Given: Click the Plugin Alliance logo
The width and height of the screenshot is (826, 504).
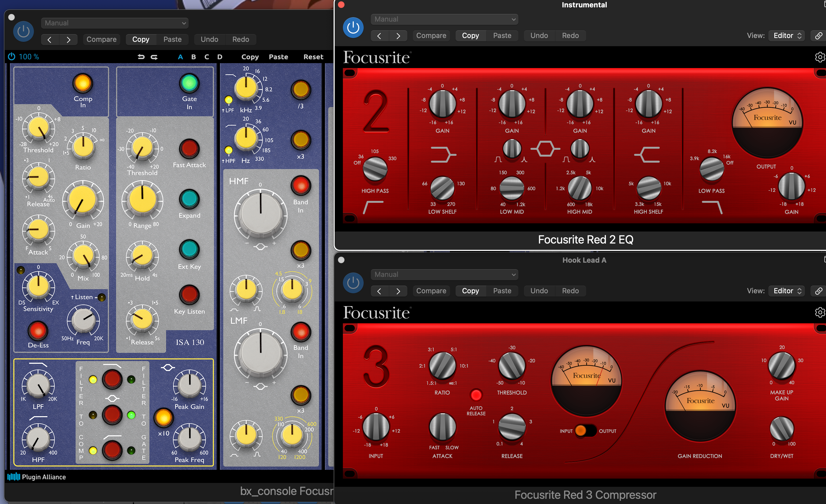Looking at the screenshot, I should coord(37,477).
